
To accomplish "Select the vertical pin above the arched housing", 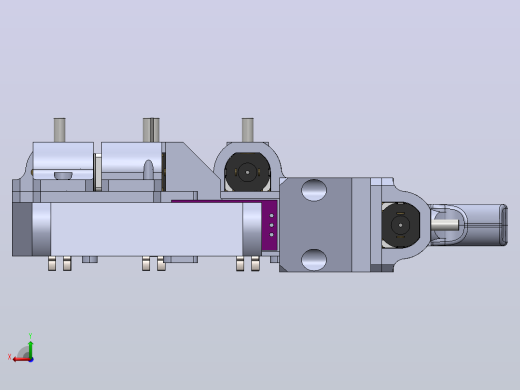I will tap(248, 130).
